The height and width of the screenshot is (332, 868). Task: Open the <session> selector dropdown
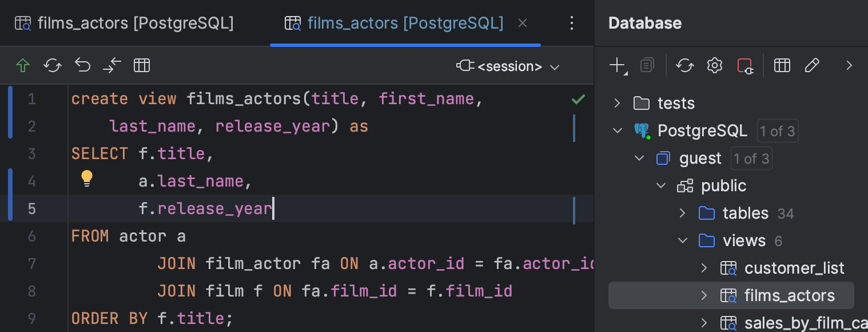click(509, 66)
